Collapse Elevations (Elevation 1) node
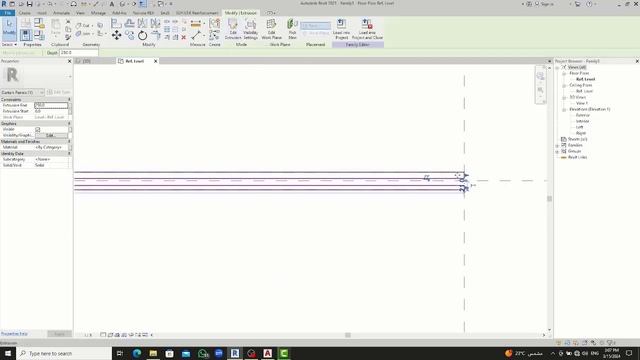640x360 pixels. (x=564, y=109)
